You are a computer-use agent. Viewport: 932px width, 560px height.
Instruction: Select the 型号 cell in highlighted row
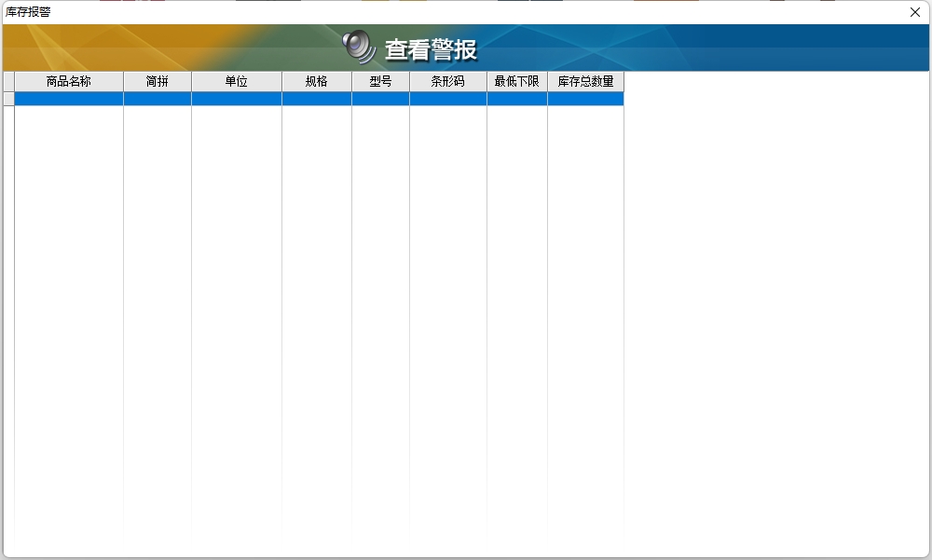380,99
